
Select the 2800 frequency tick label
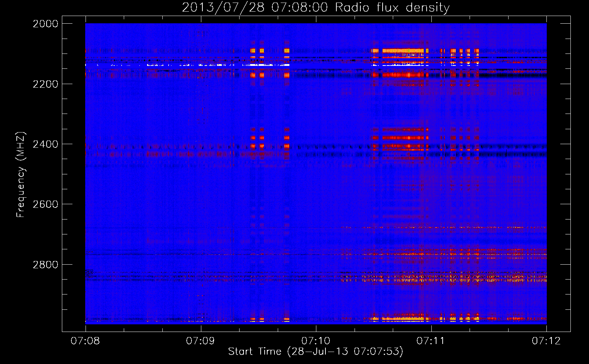point(46,265)
